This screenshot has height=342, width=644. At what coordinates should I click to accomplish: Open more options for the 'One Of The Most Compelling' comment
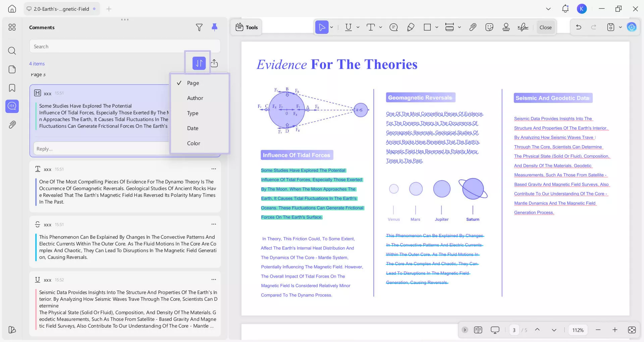coord(214,169)
